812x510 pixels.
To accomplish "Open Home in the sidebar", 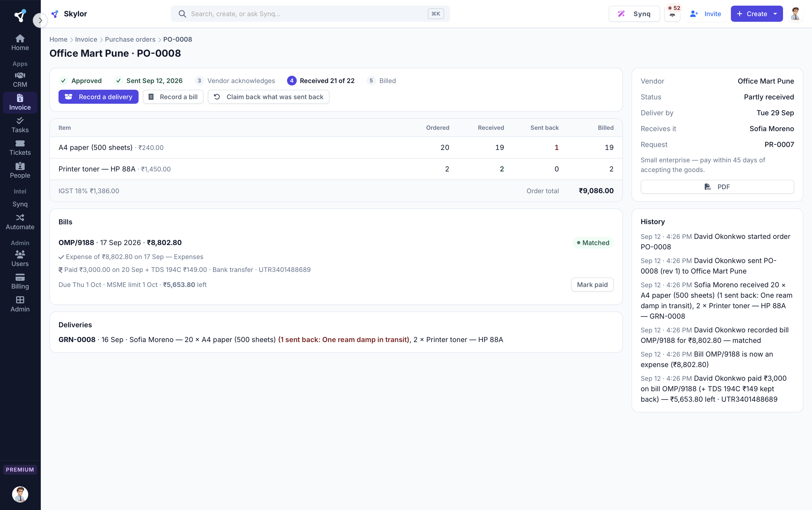I will [20, 43].
